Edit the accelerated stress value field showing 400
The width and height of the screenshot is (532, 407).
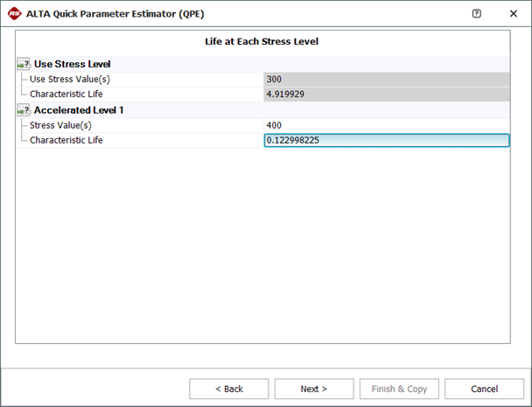click(386, 125)
